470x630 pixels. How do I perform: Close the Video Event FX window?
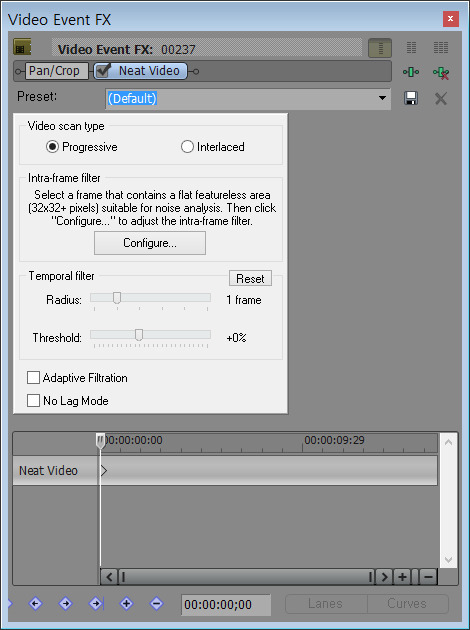[450, 19]
